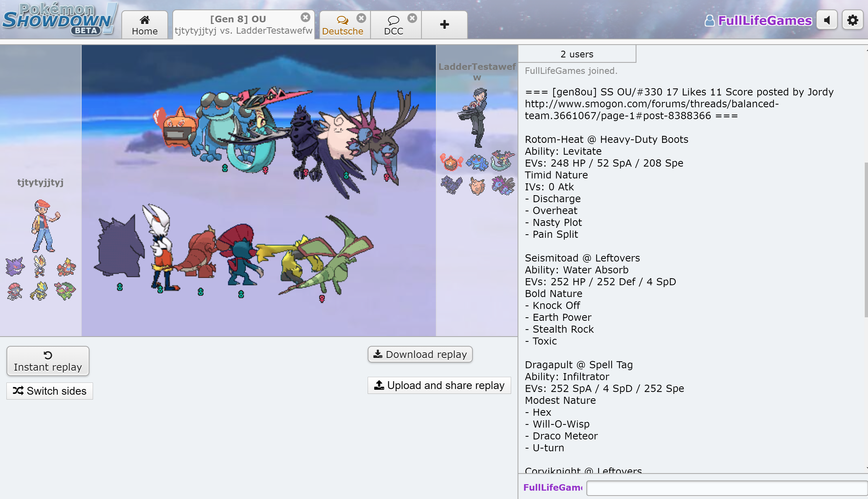The height and width of the screenshot is (499, 868).
Task: Click Corviknight icon in right team list
Action: point(451,185)
